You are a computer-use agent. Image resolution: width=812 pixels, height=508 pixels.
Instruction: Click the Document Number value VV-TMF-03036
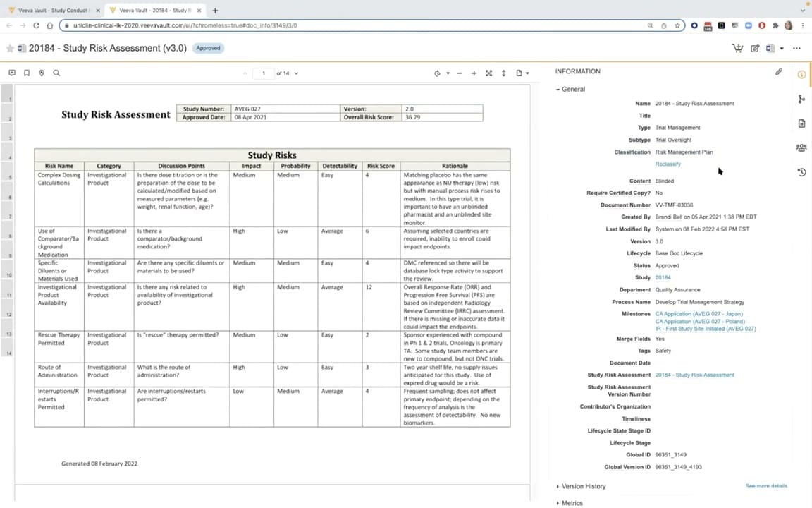pos(674,205)
